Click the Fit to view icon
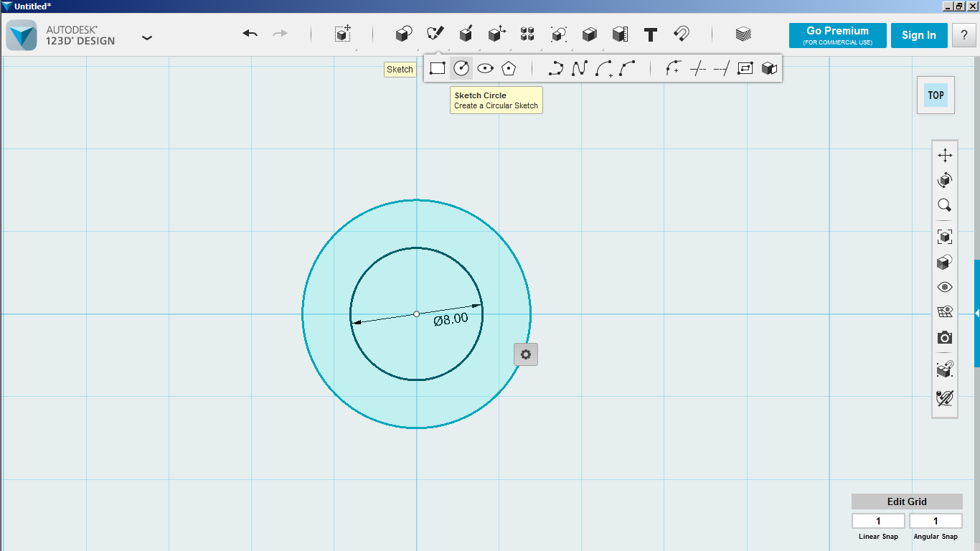The height and width of the screenshot is (551, 980). pos(945,237)
